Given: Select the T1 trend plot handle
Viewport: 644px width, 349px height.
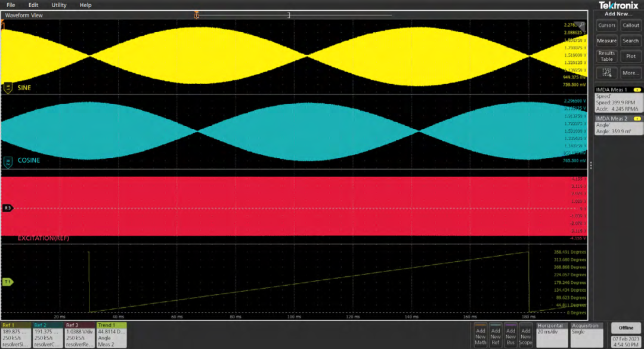Looking at the screenshot, I should tap(8, 282).
